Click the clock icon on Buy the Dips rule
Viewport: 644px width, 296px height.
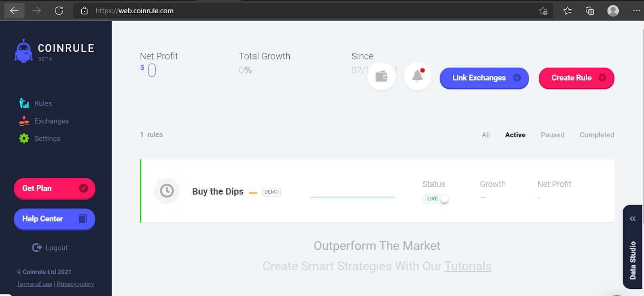pos(167,191)
